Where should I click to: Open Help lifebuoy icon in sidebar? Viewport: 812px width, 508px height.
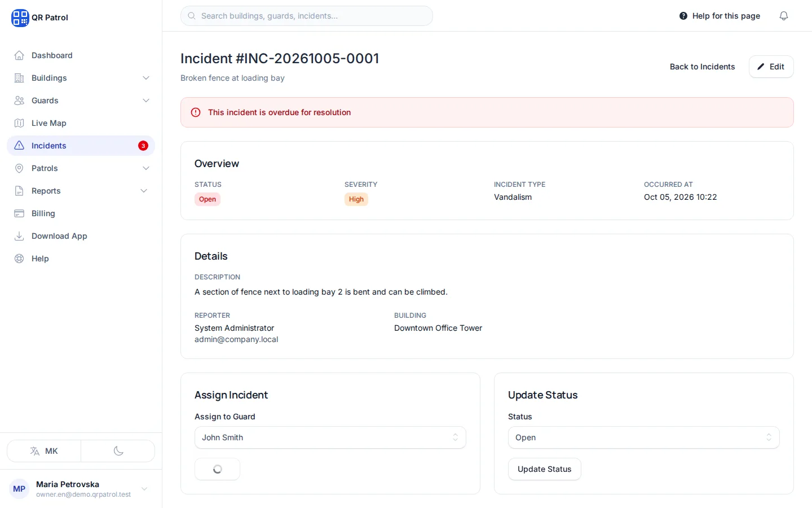(19, 259)
